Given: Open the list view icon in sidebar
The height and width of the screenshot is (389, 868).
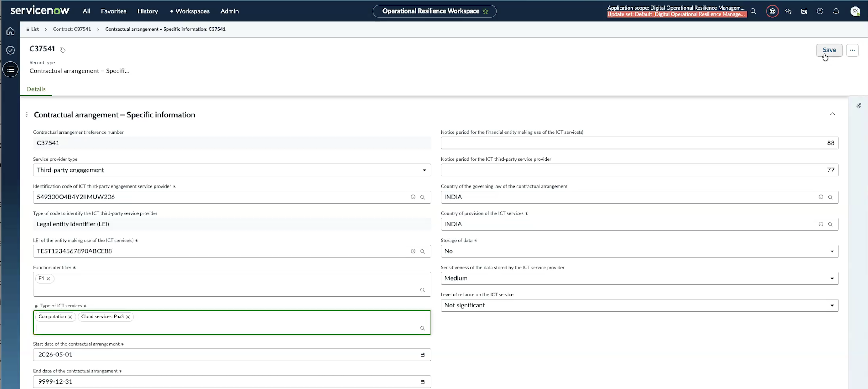Looking at the screenshot, I should tap(11, 69).
